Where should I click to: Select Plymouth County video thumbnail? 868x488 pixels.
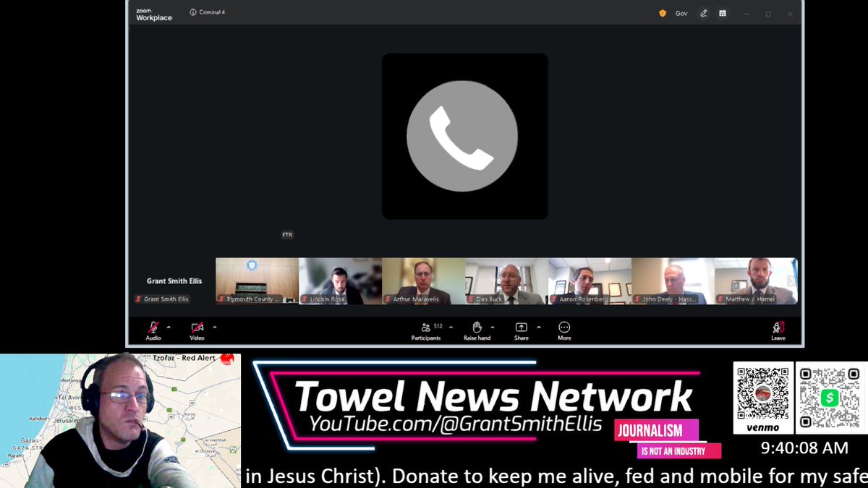257,281
